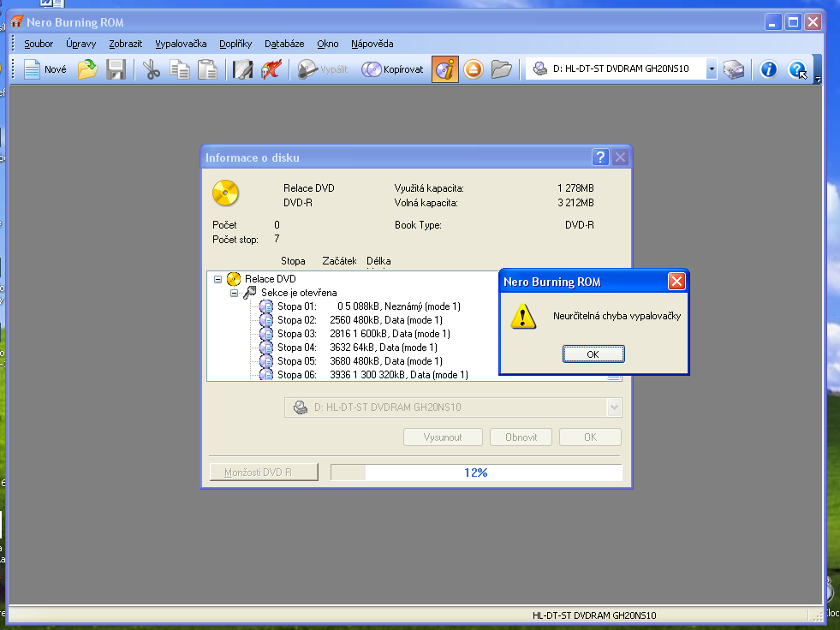840x630 pixels.
Task: Toggle the disc info toolbar icon
Action: (445, 69)
